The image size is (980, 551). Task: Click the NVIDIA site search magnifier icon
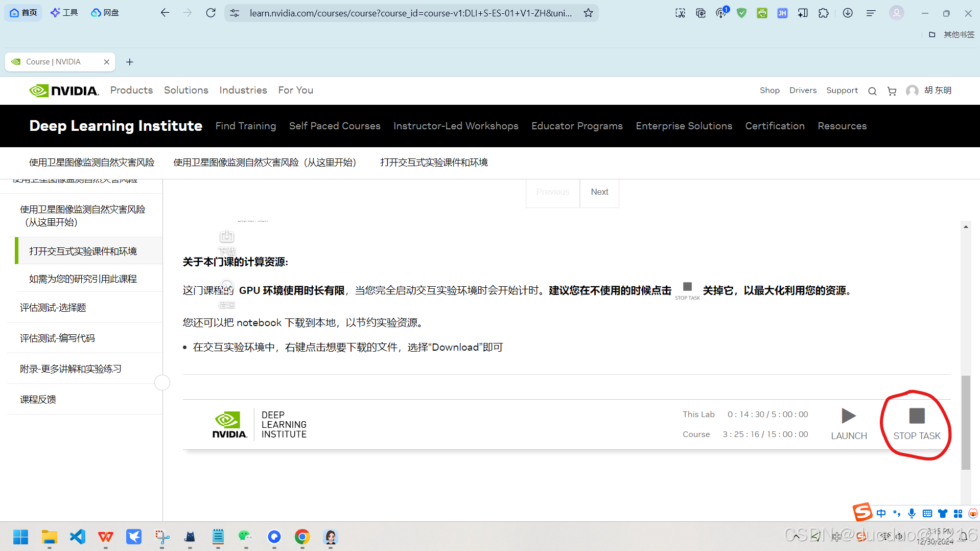872,91
